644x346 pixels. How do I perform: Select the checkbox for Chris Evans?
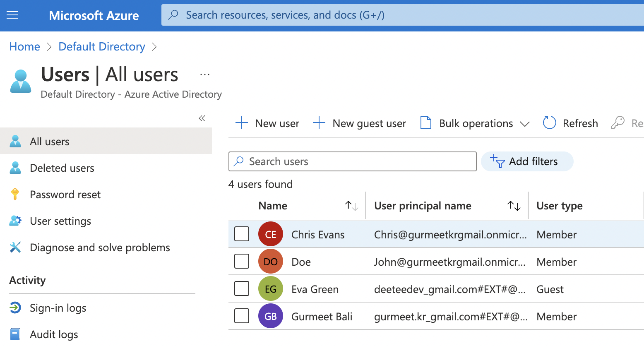pyautogui.click(x=242, y=234)
